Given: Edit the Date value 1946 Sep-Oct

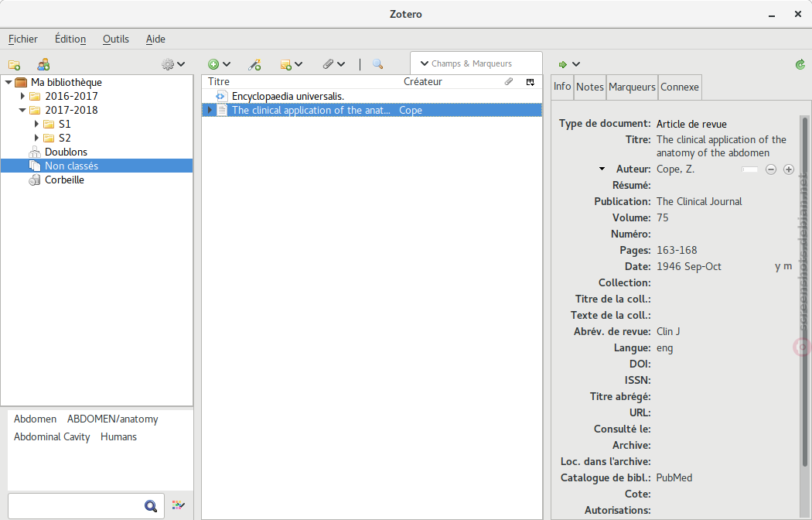Looking at the screenshot, I should tap(689, 267).
